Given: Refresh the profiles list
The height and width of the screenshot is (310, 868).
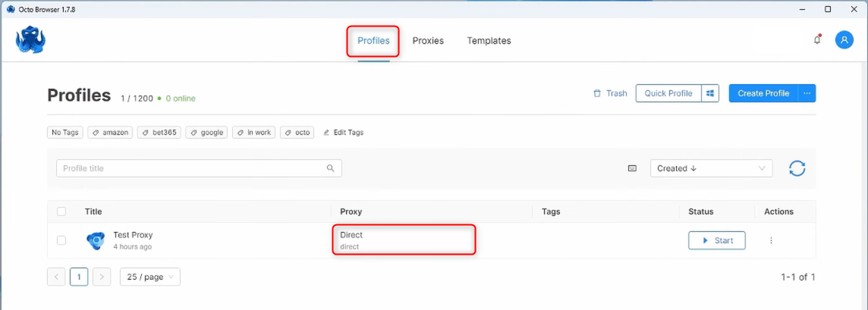Looking at the screenshot, I should pyautogui.click(x=797, y=168).
